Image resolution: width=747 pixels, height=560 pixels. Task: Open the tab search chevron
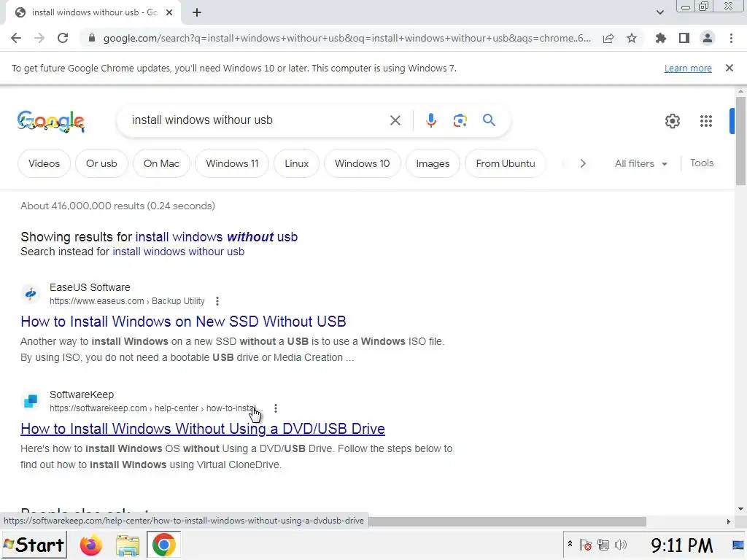[659, 13]
